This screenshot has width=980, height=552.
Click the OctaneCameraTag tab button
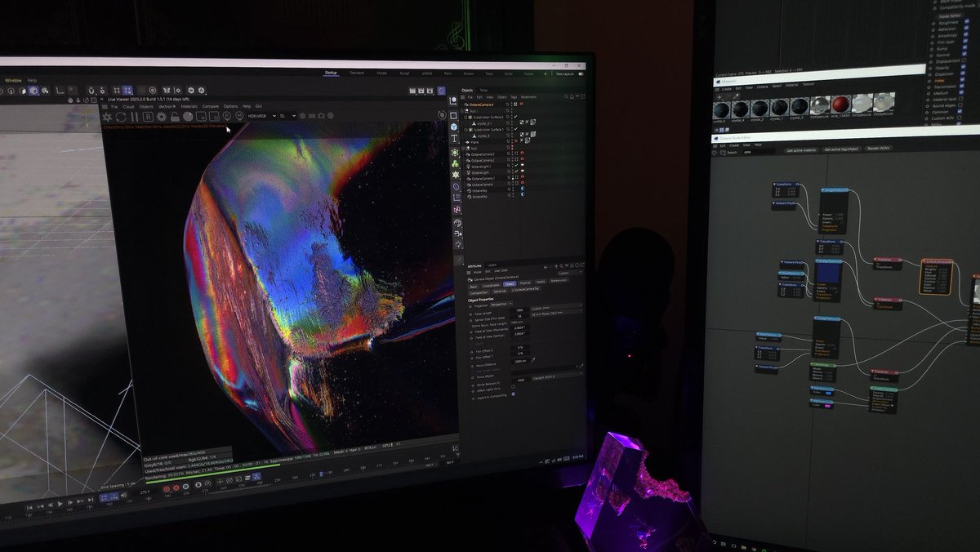click(x=525, y=289)
